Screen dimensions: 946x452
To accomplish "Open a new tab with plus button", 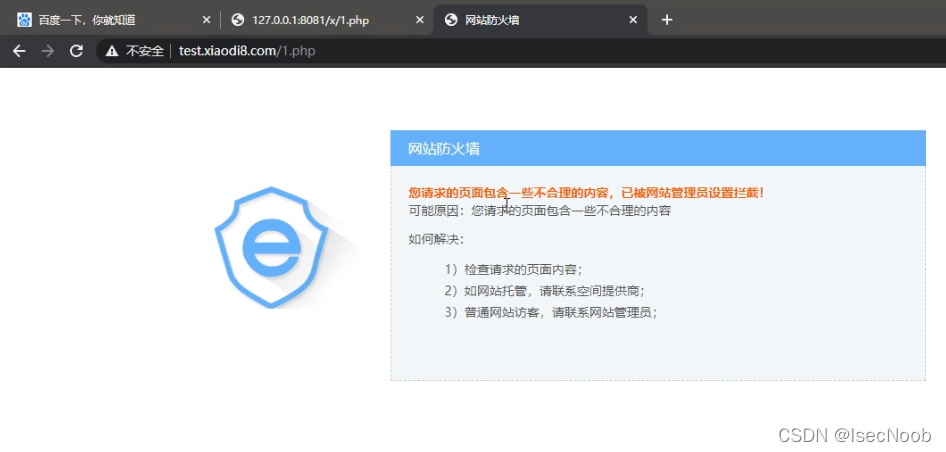I will (x=667, y=20).
